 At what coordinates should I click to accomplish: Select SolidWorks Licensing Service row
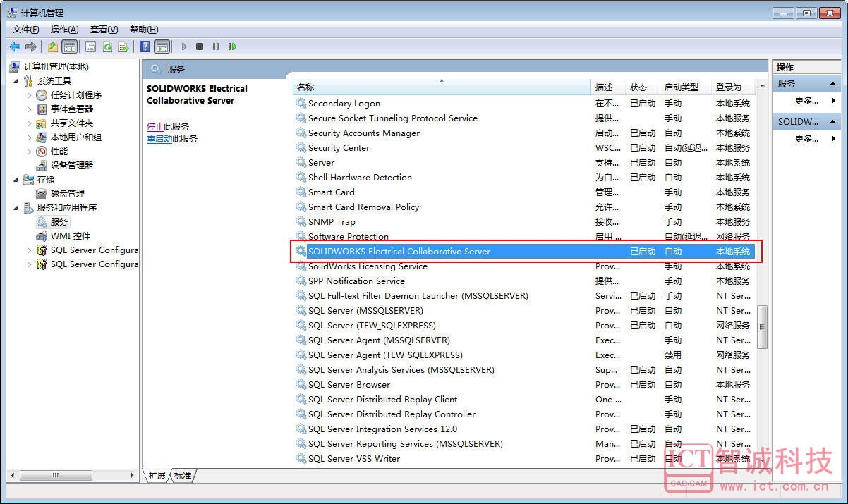click(x=523, y=266)
